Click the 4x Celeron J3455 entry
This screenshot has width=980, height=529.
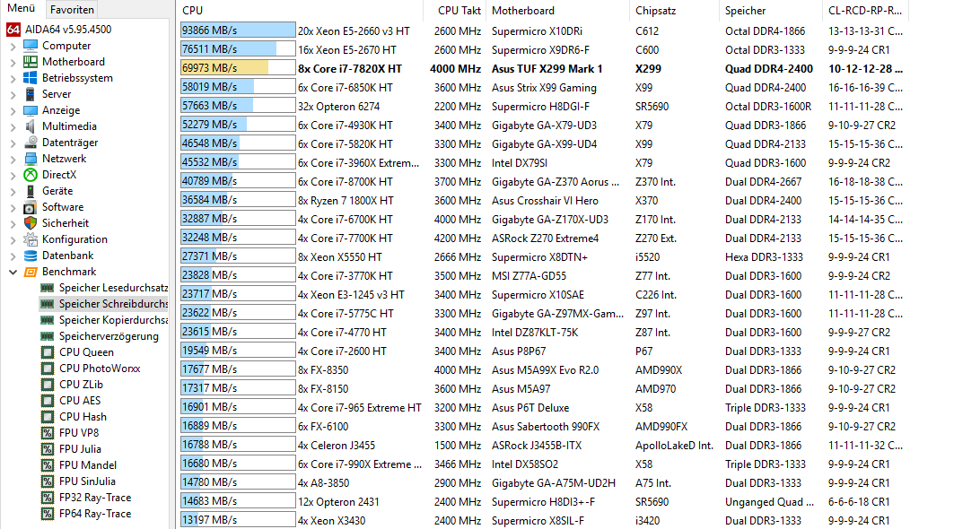pos(337,446)
